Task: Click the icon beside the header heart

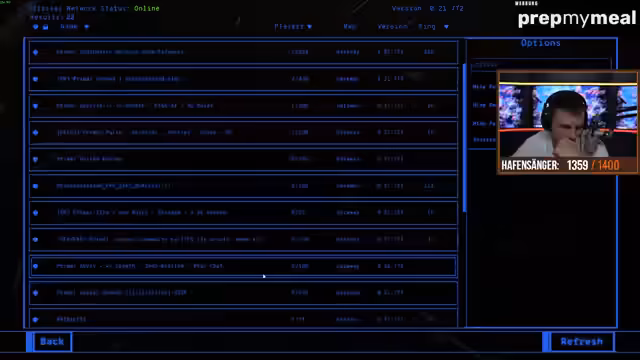Action: tap(46, 27)
